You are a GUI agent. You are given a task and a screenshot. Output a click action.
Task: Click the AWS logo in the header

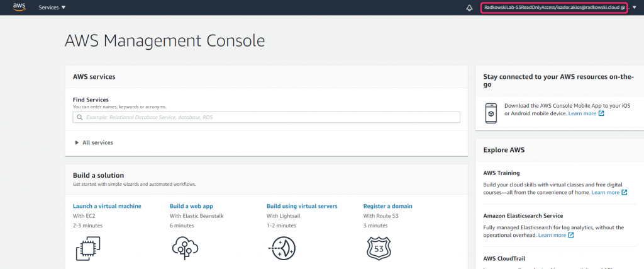click(19, 8)
